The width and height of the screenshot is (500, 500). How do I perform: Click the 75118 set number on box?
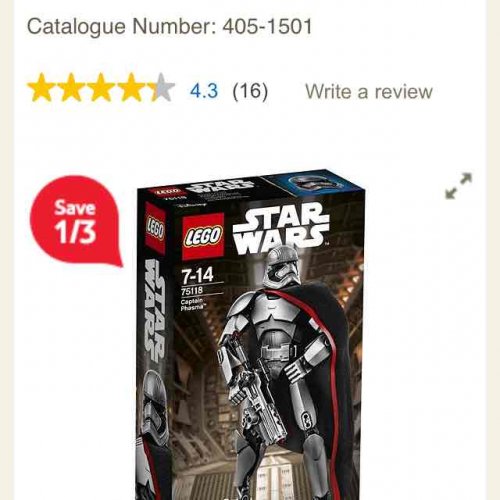click(x=192, y=291)
